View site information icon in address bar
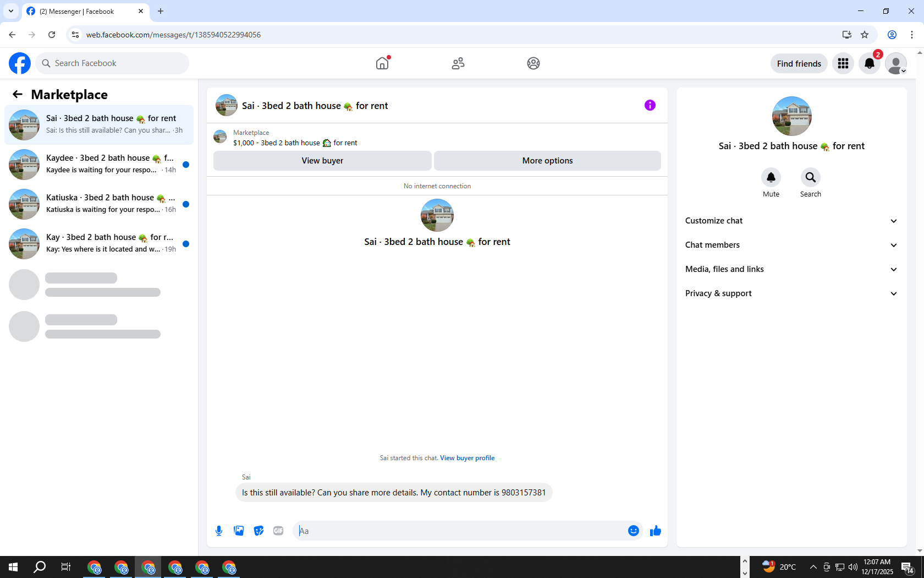Screen dimensions: 924x578 [75, 35]
